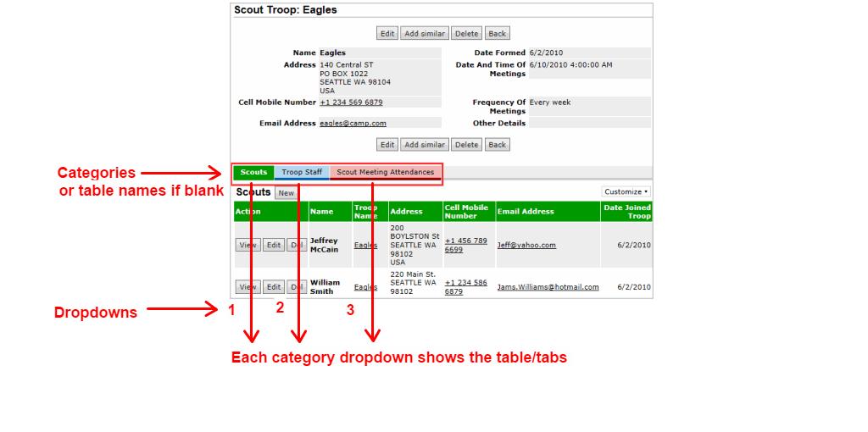Open Eagles troop link in Jeffrey's row
The height and width of the screenshot is (432, 868).
(365, 245)
